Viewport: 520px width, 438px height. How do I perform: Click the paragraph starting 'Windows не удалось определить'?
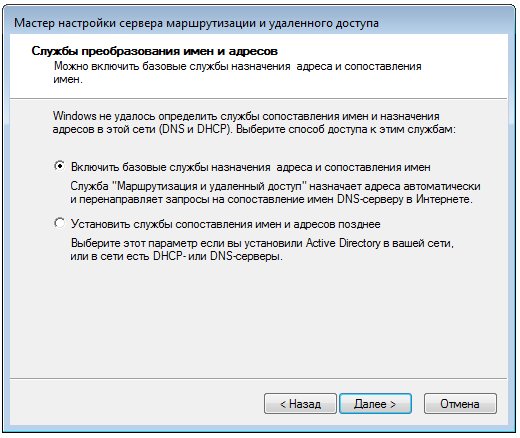(254, 122)
